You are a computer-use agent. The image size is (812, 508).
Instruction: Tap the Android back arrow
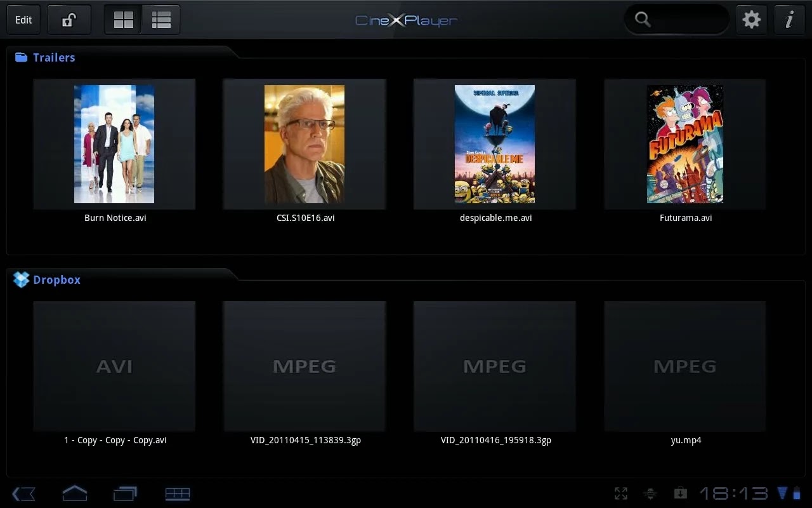[23, 493]
